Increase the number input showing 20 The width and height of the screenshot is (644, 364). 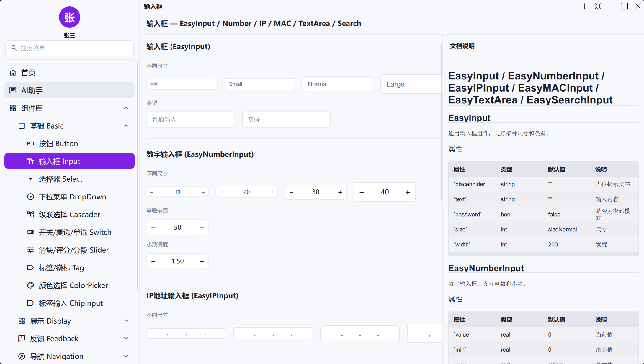coord(272,192)
